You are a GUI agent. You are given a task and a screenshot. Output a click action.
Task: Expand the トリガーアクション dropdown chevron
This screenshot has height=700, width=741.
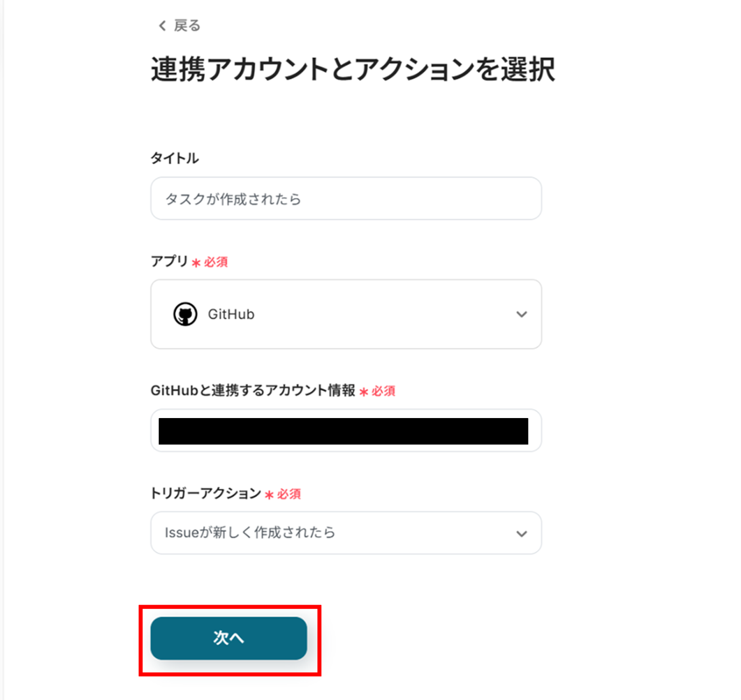pyautogui.click(x=521, y=533)
